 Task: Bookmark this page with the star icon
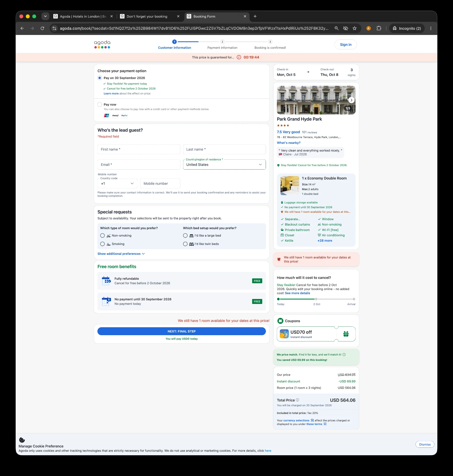click(x=355, y=28)
